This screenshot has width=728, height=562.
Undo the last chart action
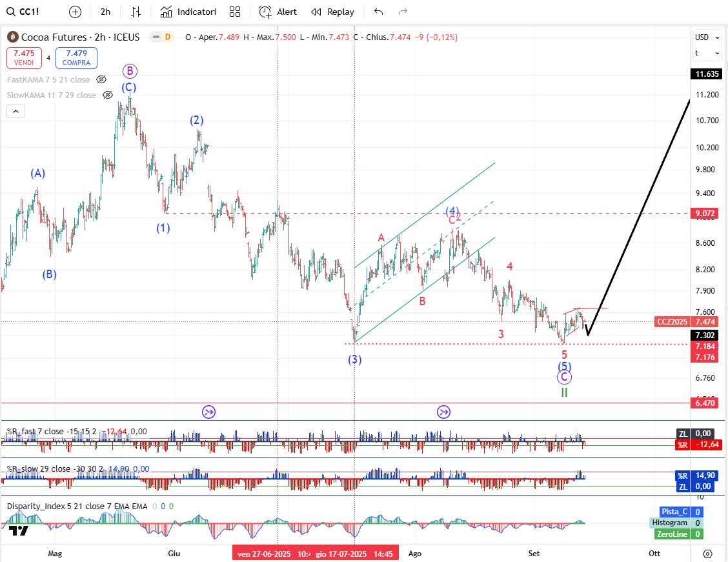coord(379,12)
